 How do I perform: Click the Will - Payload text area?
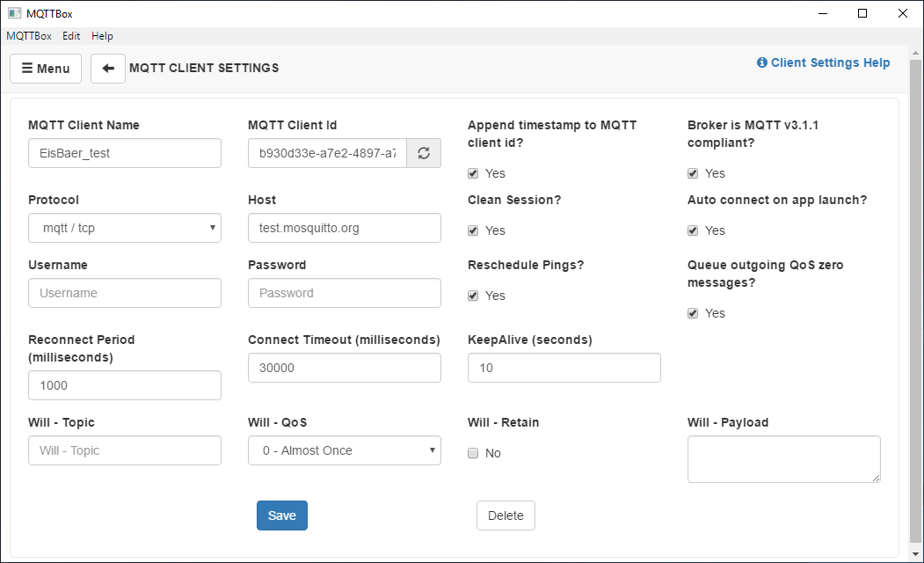click(x=784, y=459)
